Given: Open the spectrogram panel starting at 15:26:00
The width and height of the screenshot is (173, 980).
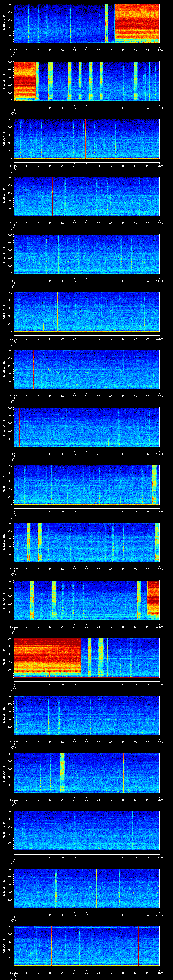Looking at the screenshot, I should (87, 600).
